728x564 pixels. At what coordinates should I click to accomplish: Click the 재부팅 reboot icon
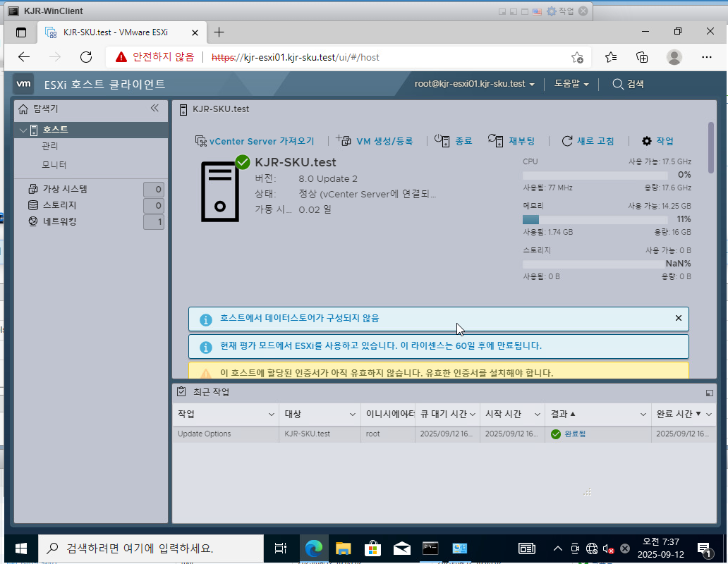[x=496, y=140]
